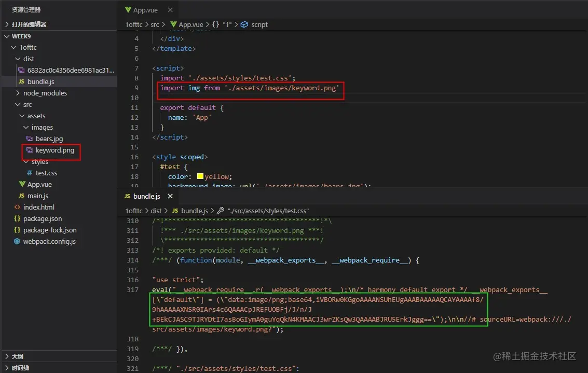Click the HTML icon beside index.html
The image size is (588, 373).
tap(17, 208)
